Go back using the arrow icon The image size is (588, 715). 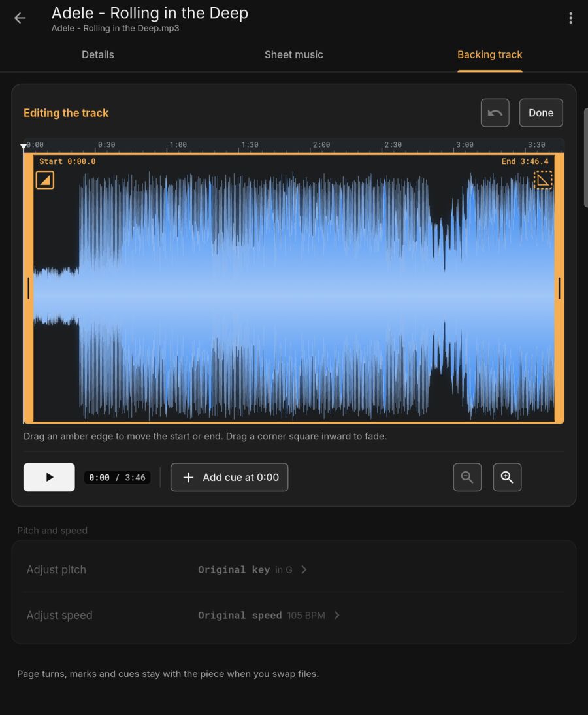pos(20,18)
